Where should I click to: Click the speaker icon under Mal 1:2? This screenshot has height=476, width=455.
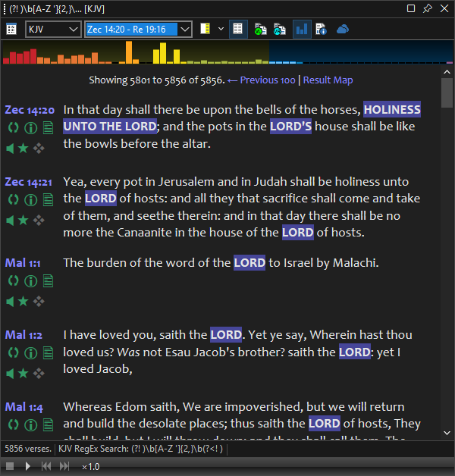coord(10,374)
